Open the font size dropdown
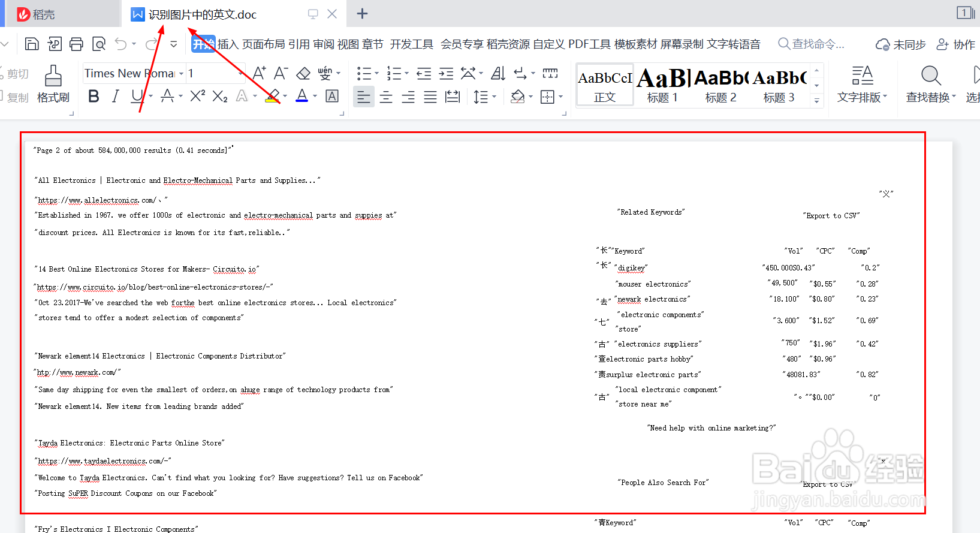 pos(241,74)
